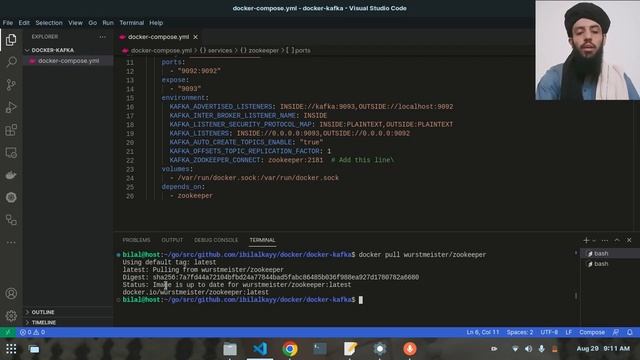
Task: Select the TERMINAL panel tab
Action: (262, 240)
